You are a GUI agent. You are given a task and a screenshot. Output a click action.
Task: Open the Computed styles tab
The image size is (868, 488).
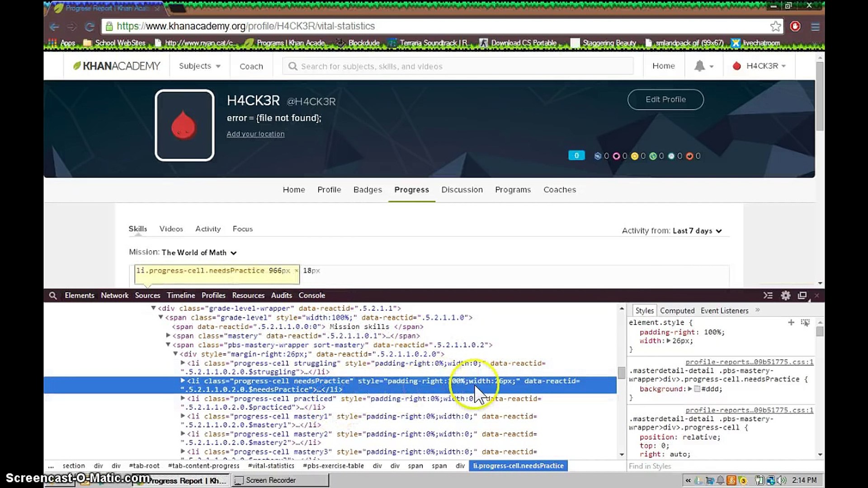pyautogui.click(x=677, y=311)
